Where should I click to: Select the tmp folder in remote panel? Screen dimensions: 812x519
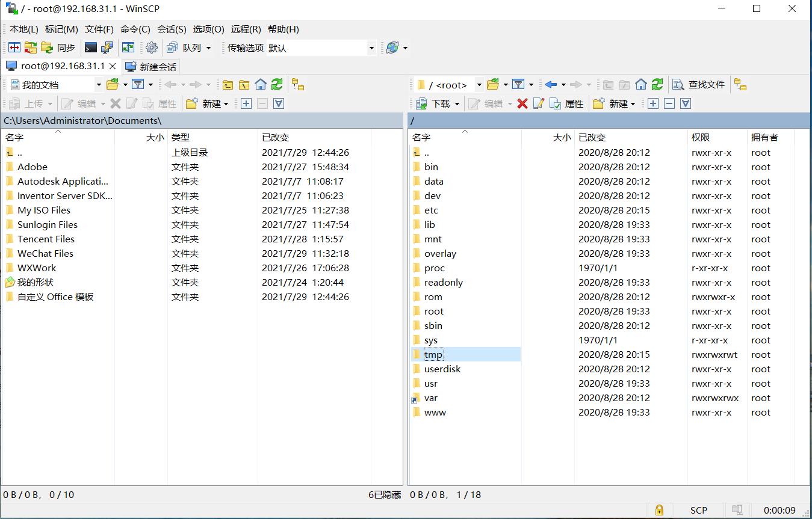point(433,354)
